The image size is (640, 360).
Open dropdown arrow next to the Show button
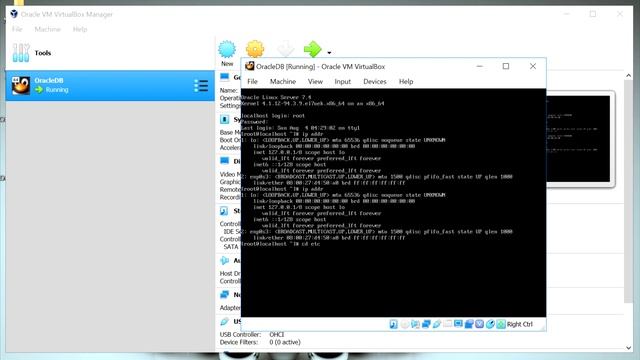(x=329, y=53)
